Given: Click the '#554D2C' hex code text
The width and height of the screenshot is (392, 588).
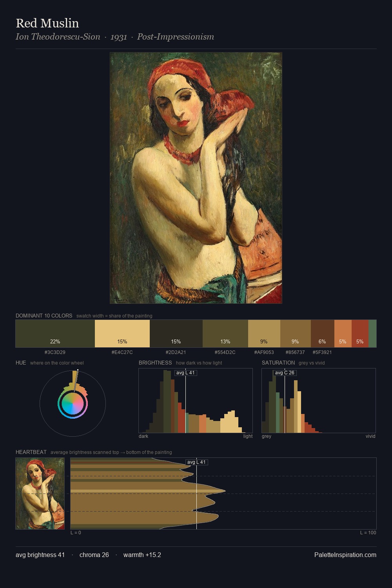Looking at the screenshot, I should 225,352.
